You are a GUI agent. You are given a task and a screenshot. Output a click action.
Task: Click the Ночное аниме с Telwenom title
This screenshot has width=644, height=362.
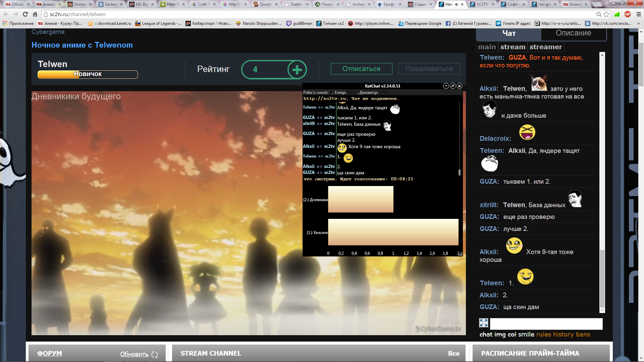pos(82,45)
